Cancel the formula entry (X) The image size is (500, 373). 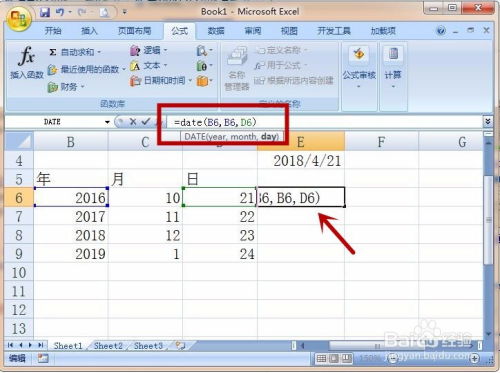(x=133, y=122)
